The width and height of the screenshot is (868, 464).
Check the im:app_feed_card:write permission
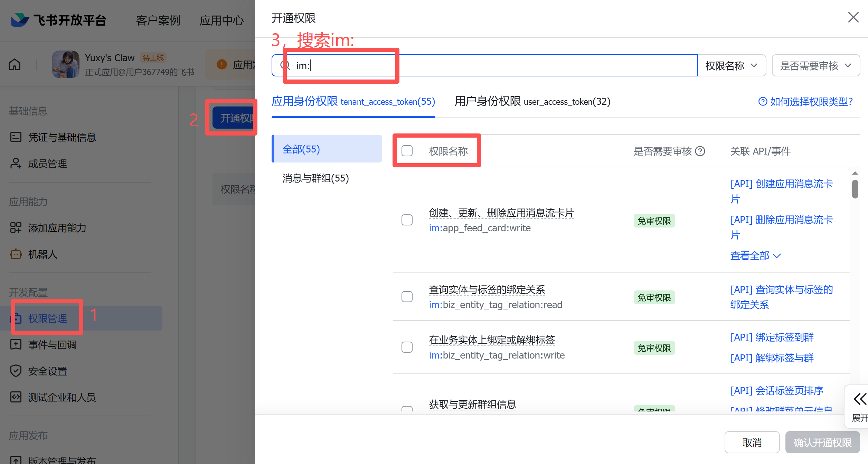(407, 220)
